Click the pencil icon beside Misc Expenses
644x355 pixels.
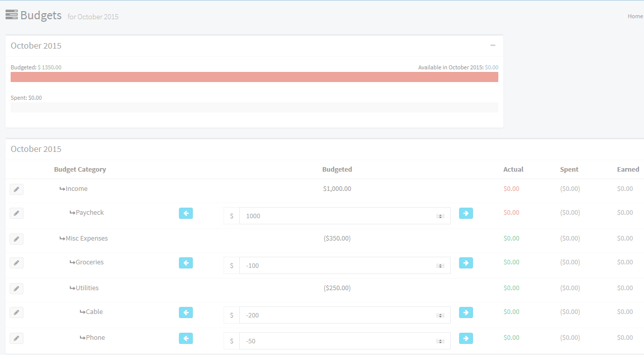tap(16, 239)
